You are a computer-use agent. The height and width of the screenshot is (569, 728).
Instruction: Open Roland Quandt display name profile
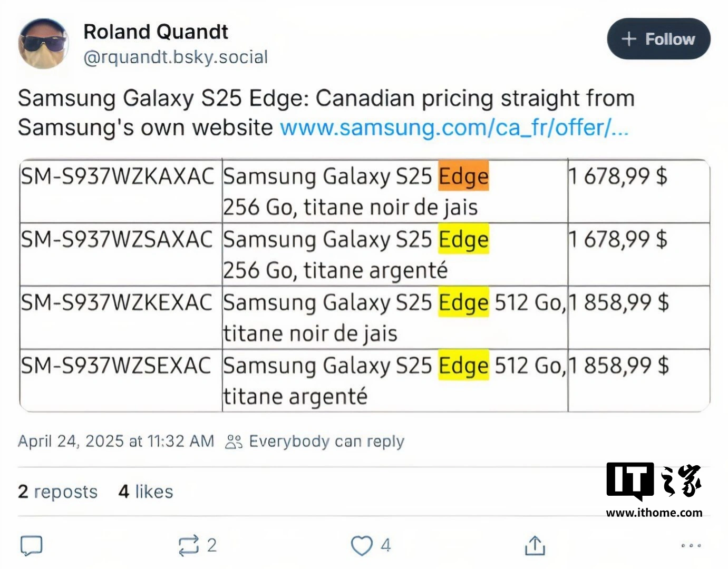pyautogui.click(x=156, y=32)
